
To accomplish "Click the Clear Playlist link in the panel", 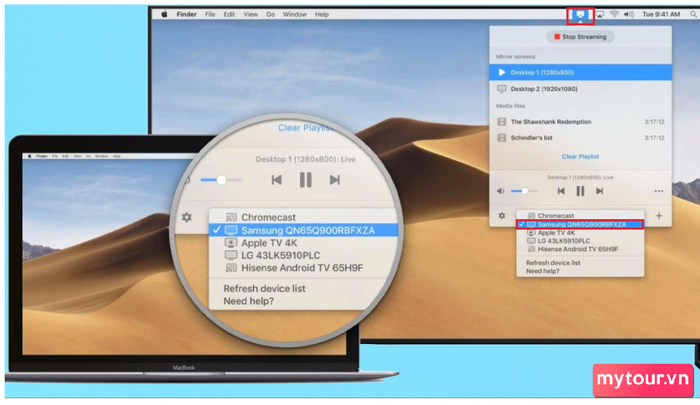I will [x=580, y=157].
